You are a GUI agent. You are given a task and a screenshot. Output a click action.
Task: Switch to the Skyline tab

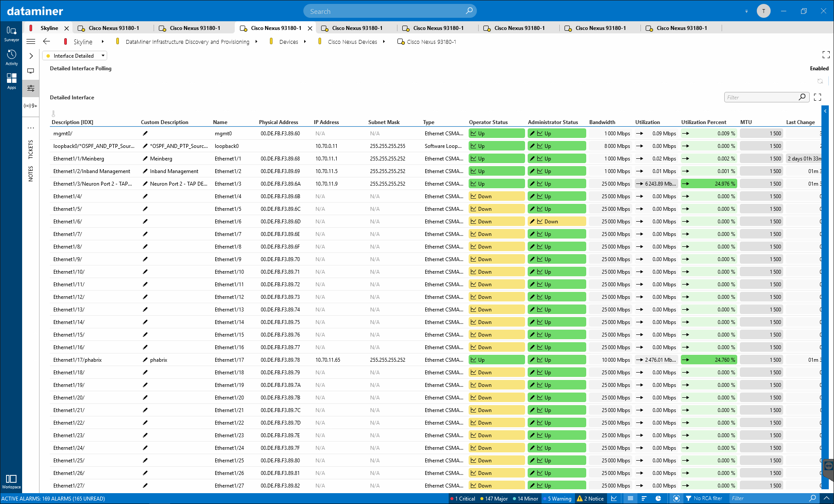point(49,28)
